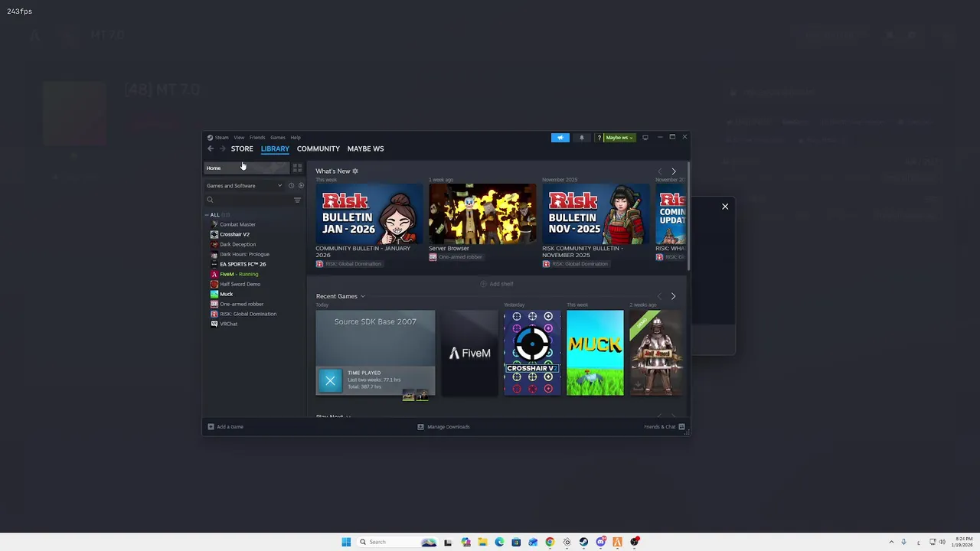Show next Recent Games arrow
980x551 pixels.
point(674,296)
